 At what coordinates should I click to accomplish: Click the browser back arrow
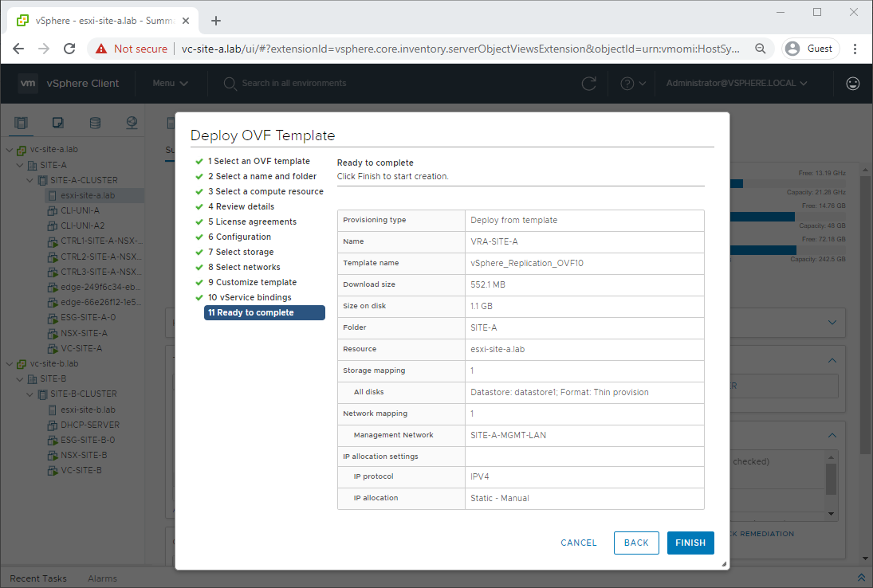click(x=18, y=49)
